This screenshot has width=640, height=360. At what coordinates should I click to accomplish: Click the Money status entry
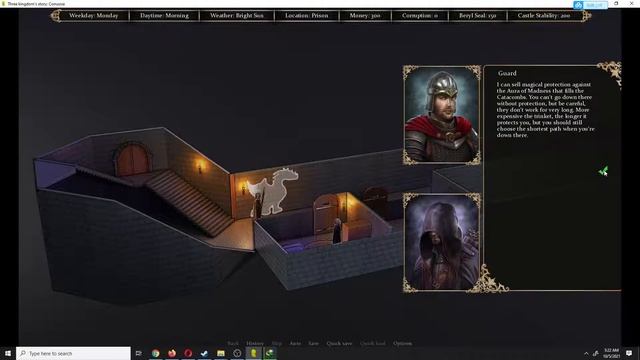point(365,16)
